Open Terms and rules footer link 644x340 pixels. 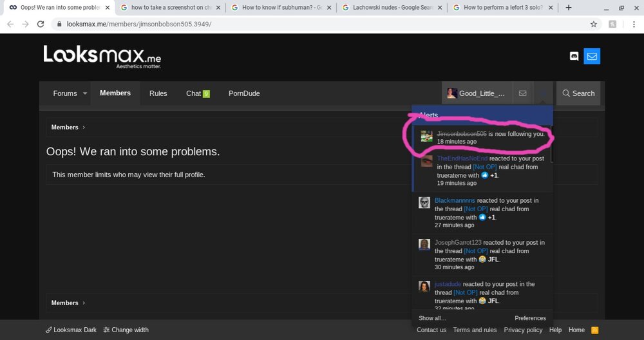(475, 330)
